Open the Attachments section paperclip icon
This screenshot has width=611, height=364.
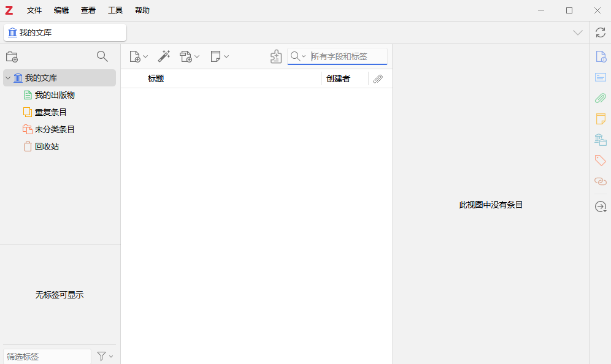click(x=601, y=98)
